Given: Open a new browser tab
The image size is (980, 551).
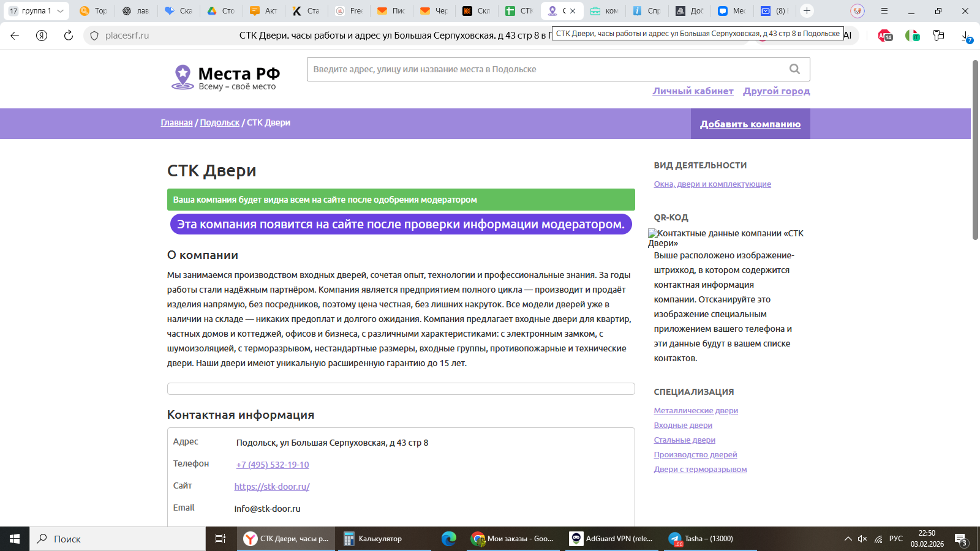Looking at the screenshot, I should pyautogui.click(x=807, y=10).
